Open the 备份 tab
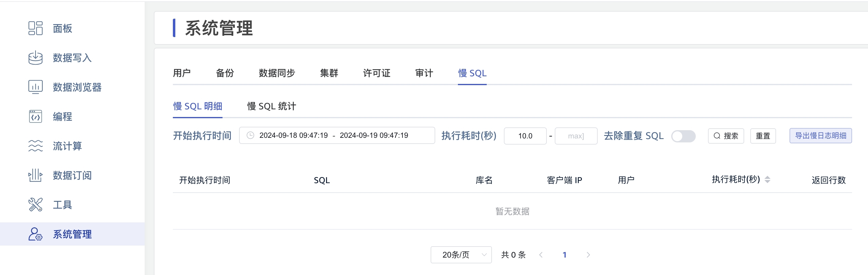The image size is (868, 275). point(225,73)
